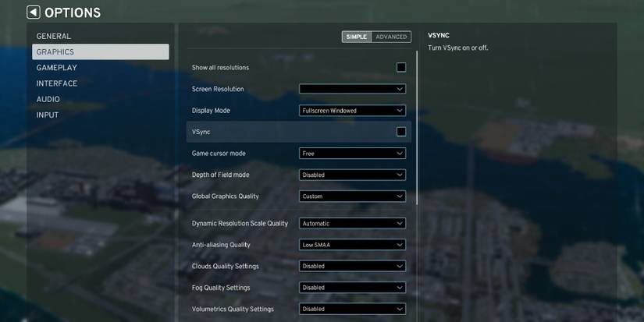Open the Screen Resolution dropdown
The height and width of the screenshot is (322, 644).
tap(352, 89)
